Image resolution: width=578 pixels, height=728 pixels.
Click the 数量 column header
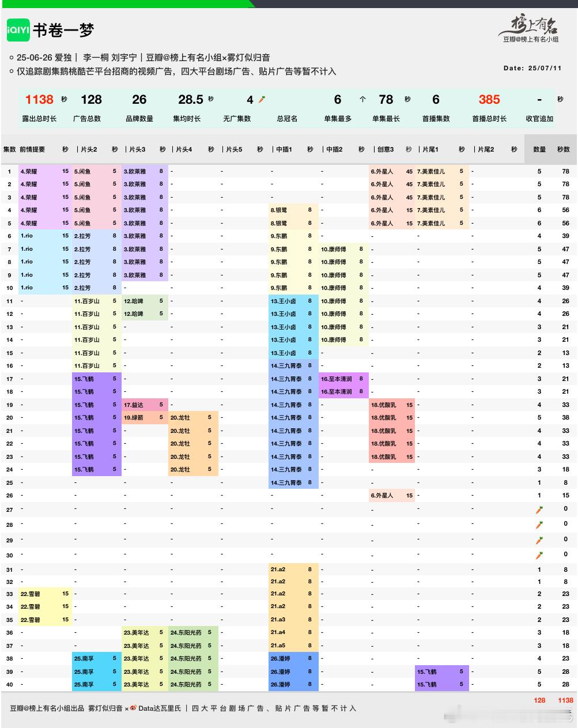click(x=539, y=149)
